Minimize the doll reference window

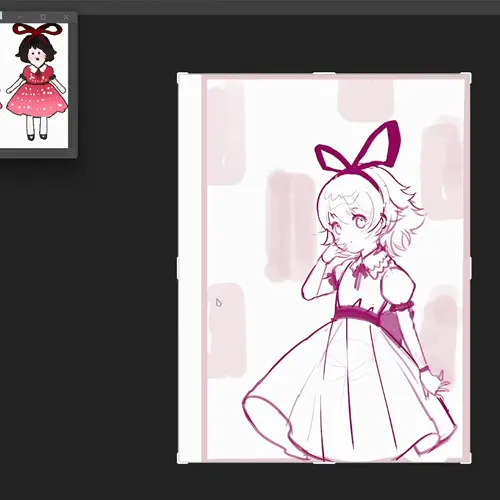pyautogui.click(x=20, y=17)
